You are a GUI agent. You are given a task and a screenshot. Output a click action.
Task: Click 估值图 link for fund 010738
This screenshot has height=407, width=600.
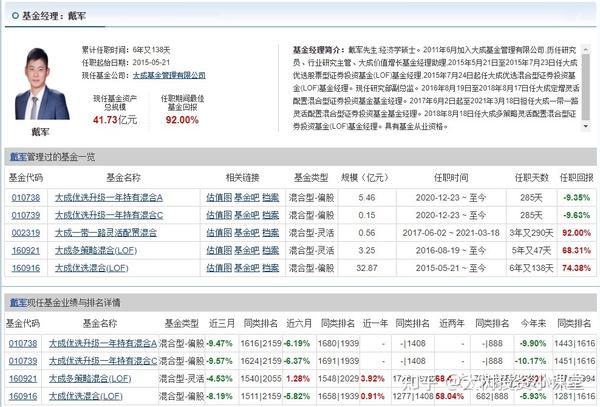pyautogui.click(x=219, y=198)
